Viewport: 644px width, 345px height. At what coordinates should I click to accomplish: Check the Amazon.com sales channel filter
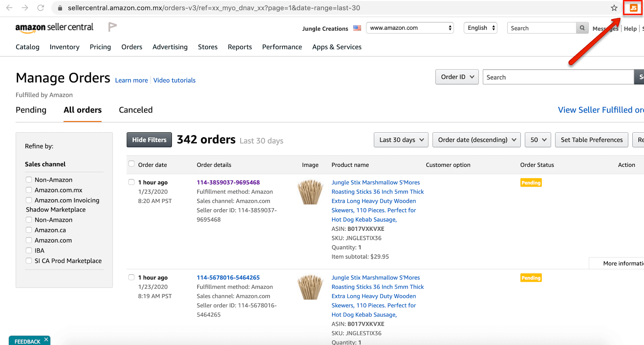[29, 240]
